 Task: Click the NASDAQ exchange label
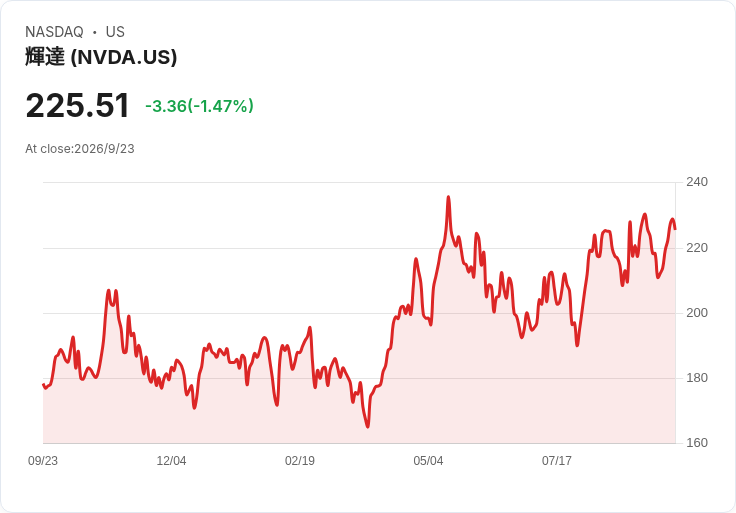(x=54, y=32)
